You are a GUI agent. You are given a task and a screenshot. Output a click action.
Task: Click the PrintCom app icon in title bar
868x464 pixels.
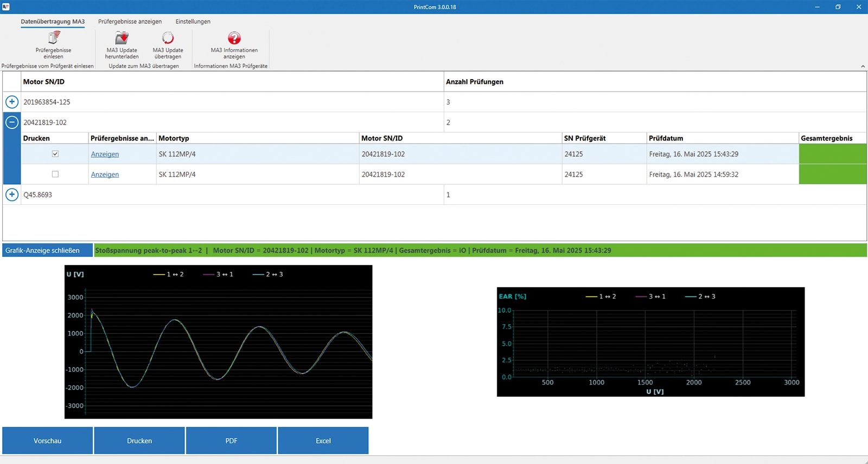[x=6, y=7]
